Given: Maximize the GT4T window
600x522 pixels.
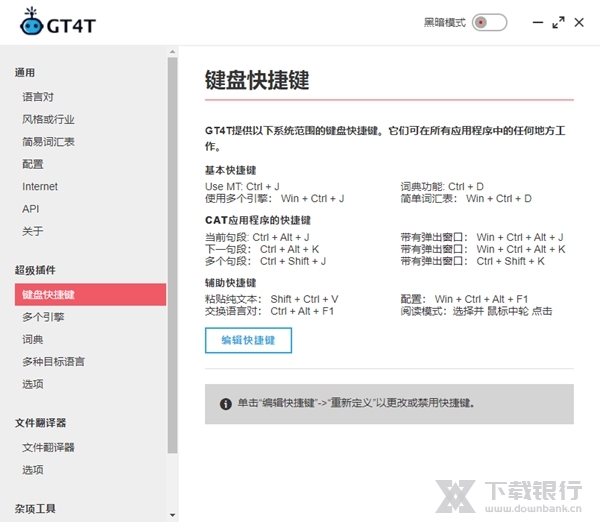Looking at the screenshot, I should 558,23.
